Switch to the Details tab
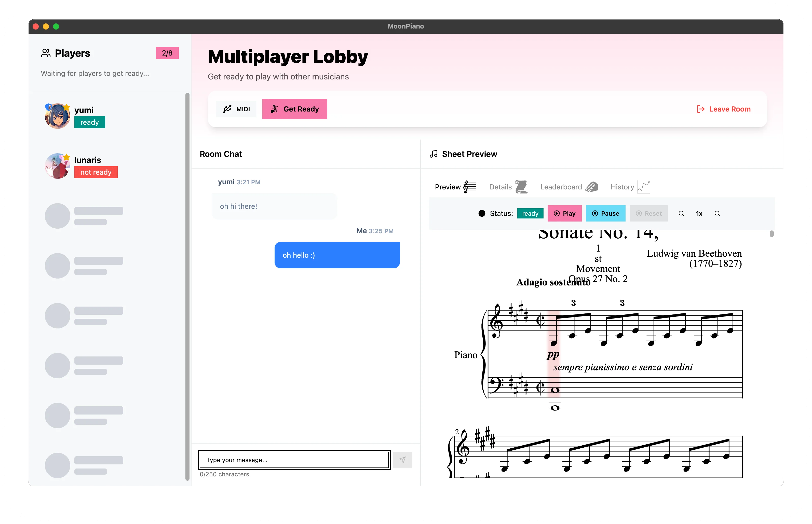Viewport: 812px width, 524px height. click(507, 187)
